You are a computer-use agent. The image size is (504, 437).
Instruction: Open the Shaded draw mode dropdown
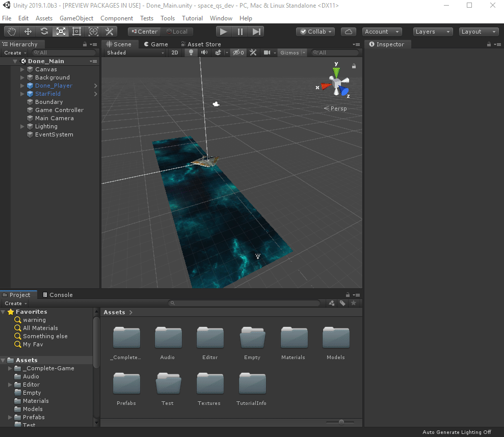pos(134,52)
